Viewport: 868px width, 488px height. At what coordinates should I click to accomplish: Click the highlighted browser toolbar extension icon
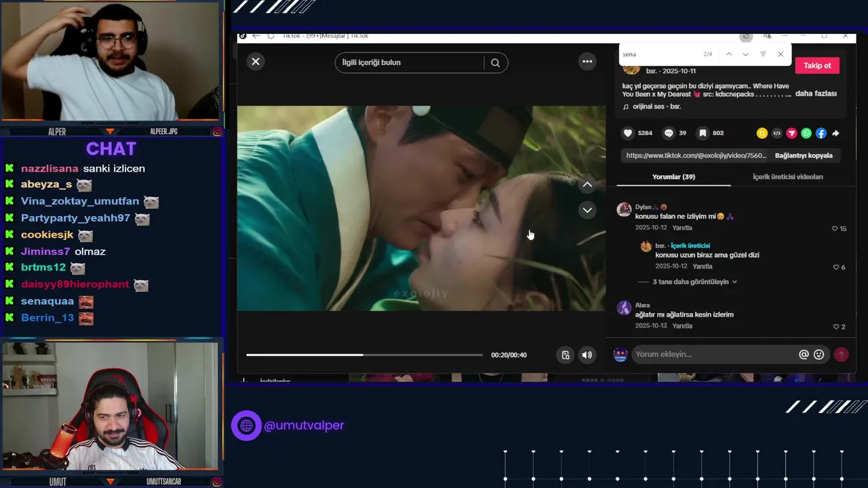(x=746, y=36)
